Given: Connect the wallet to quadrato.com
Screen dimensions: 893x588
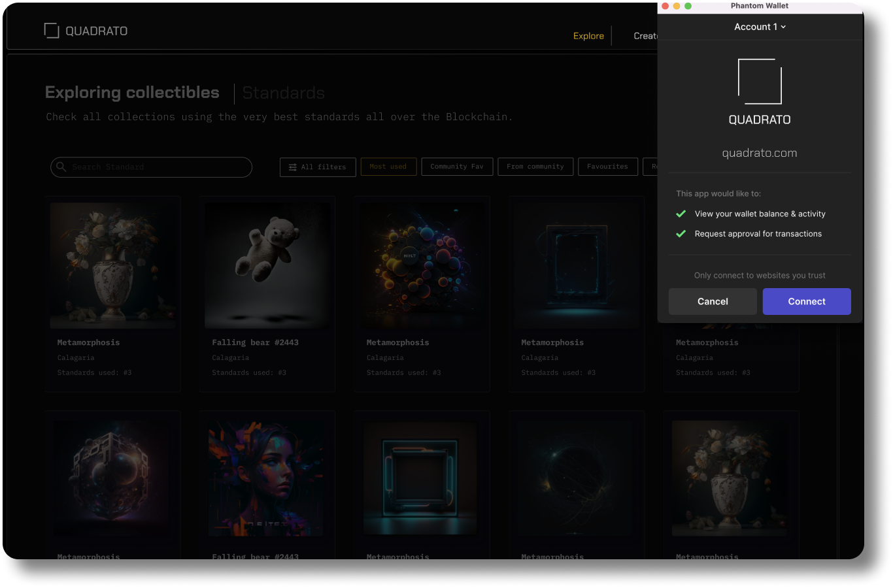Looking at the screenshot, I should 807,301.
